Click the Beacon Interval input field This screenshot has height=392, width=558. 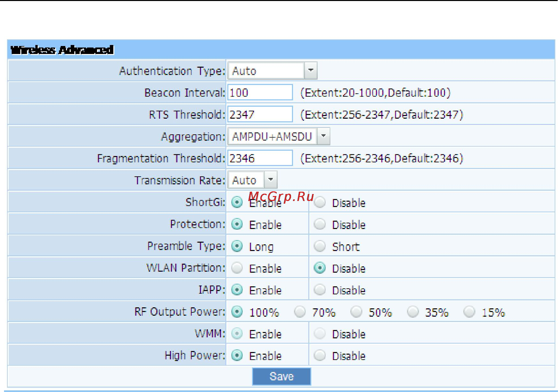pyautogui.click(x=260, y=92)
